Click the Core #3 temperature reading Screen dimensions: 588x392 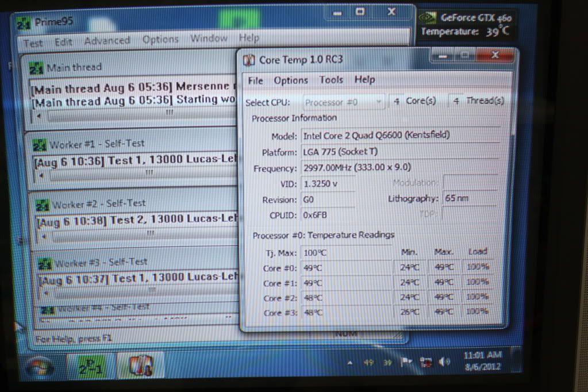tap(346, 312)
